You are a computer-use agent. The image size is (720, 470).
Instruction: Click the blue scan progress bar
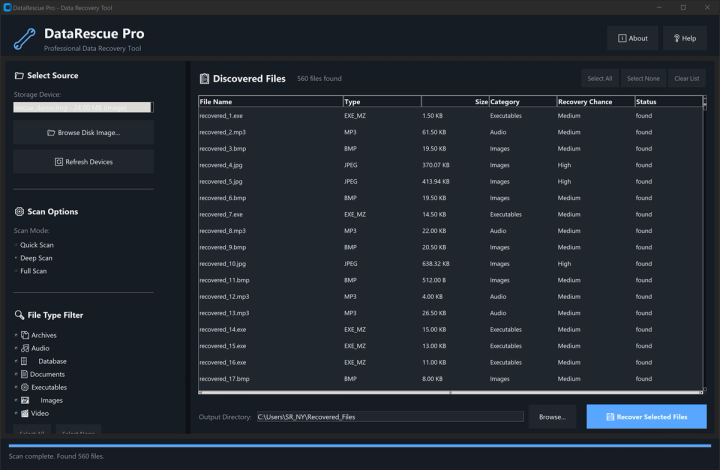pyautogui.click(x=360, y=445)
